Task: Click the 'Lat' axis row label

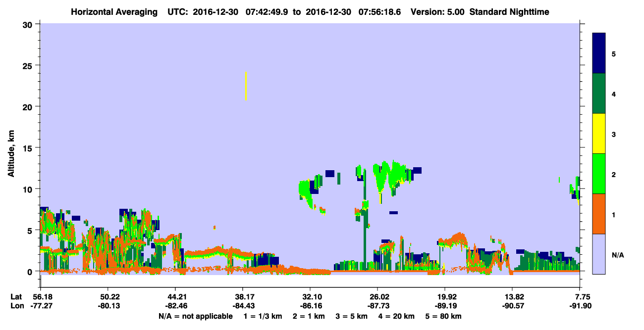Action: tap(16, 297)
